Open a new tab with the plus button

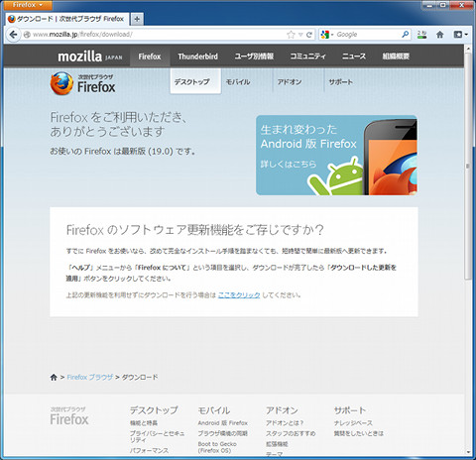137,19
